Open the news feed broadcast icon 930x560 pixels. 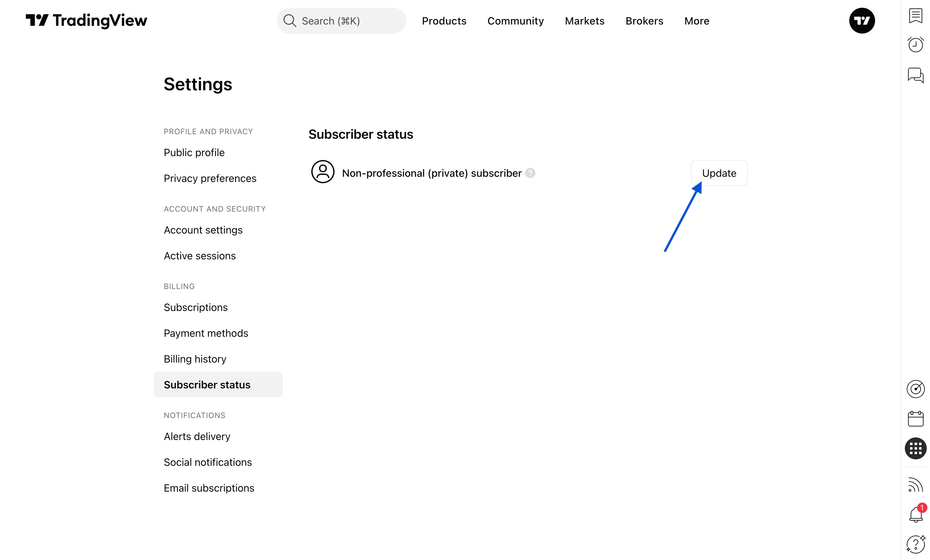915,485
